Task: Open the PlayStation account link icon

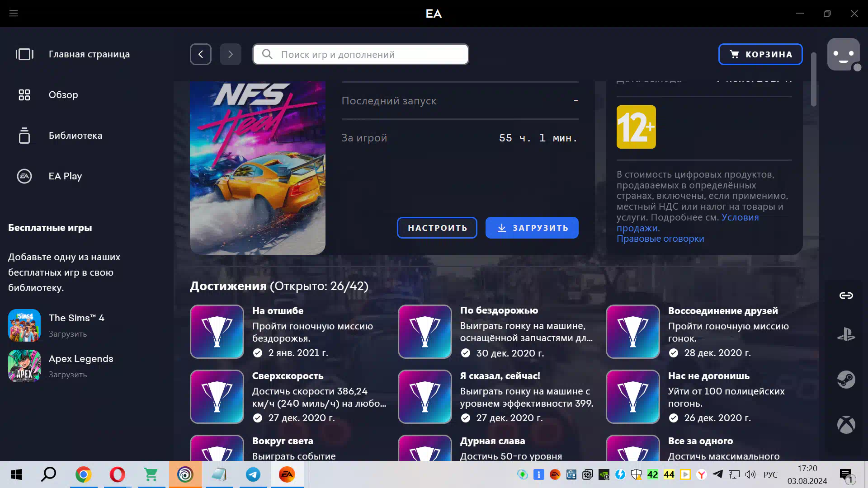Action: [x=846, y=335]
